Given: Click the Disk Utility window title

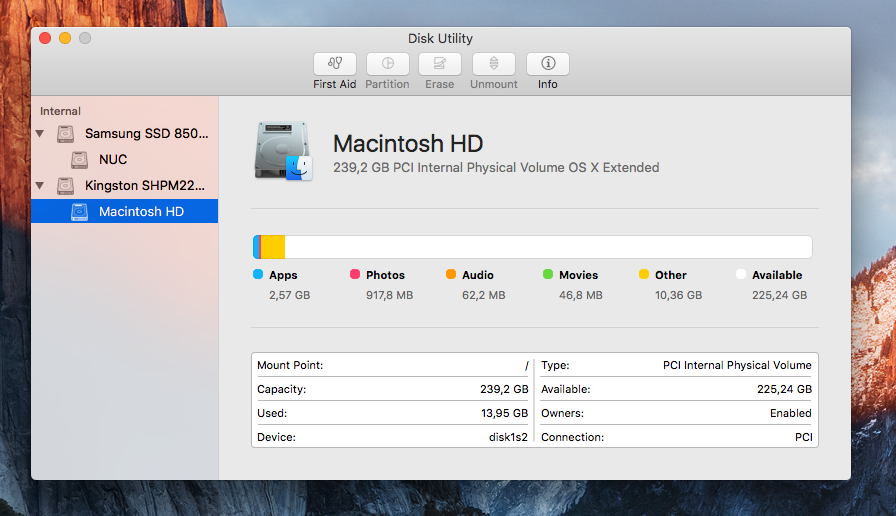Looking at the screenshot, I should (440, 39).
